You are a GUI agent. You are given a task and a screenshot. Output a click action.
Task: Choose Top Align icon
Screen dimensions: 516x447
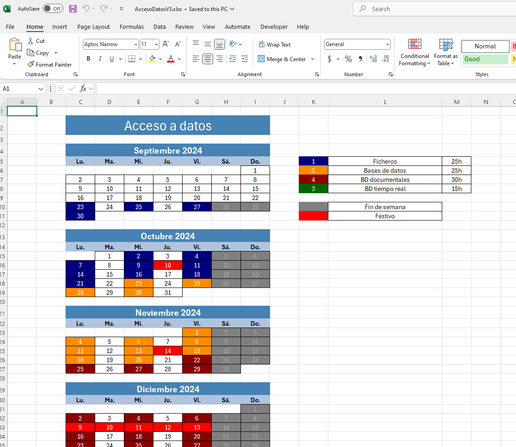196,44
